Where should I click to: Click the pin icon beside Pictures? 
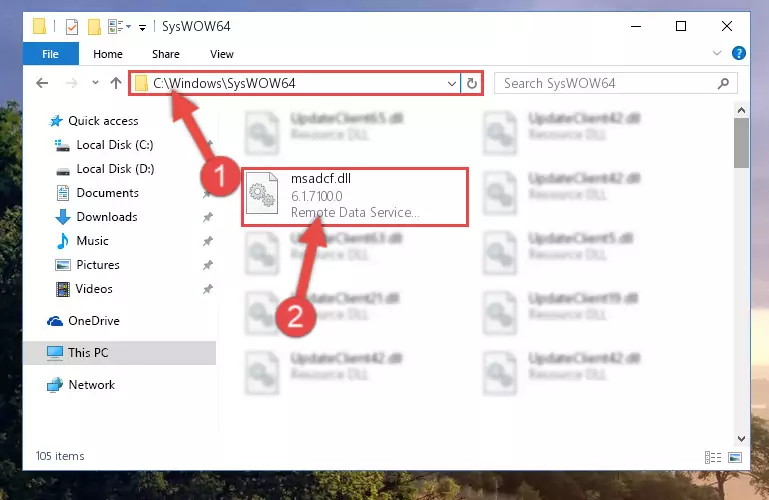coord(208,265)
